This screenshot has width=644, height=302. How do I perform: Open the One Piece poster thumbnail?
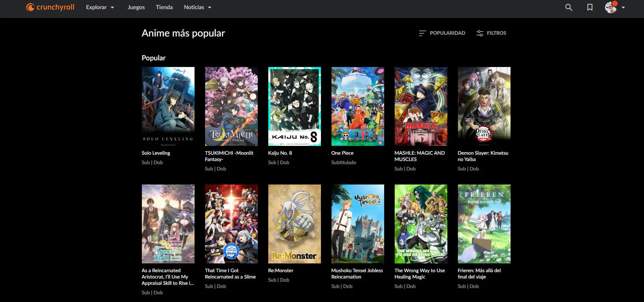tap(358, 106)
